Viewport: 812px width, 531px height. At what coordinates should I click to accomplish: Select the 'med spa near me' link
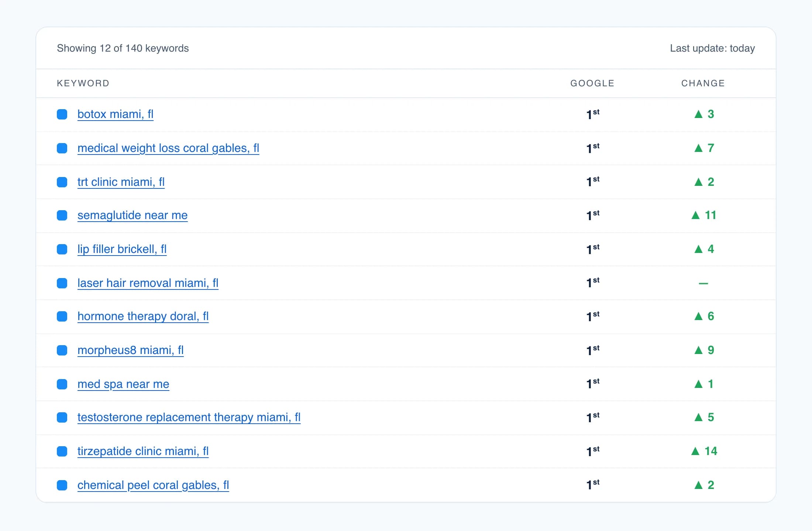(123, 384)
